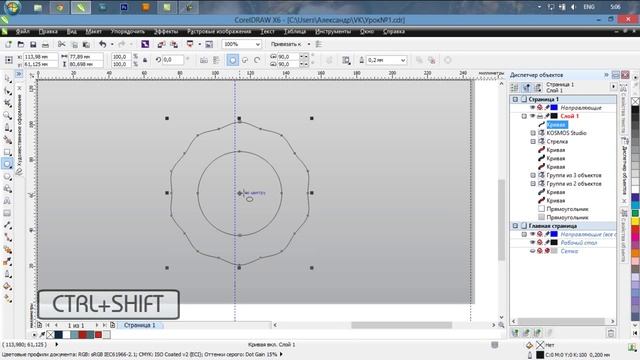Select the Zoom magnifier tool

7,116
